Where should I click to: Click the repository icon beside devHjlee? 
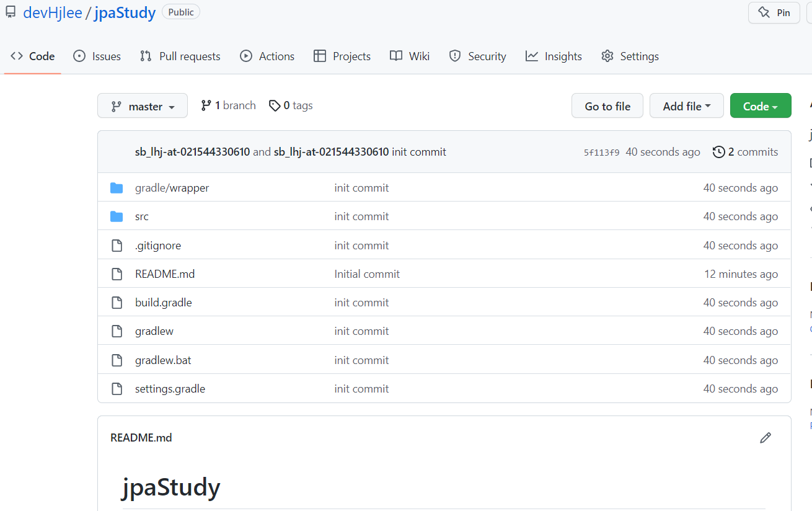pos(11,12)
